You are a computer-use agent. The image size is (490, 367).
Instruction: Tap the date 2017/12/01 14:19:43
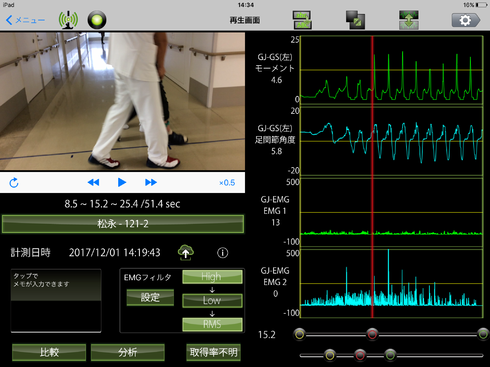115,253
